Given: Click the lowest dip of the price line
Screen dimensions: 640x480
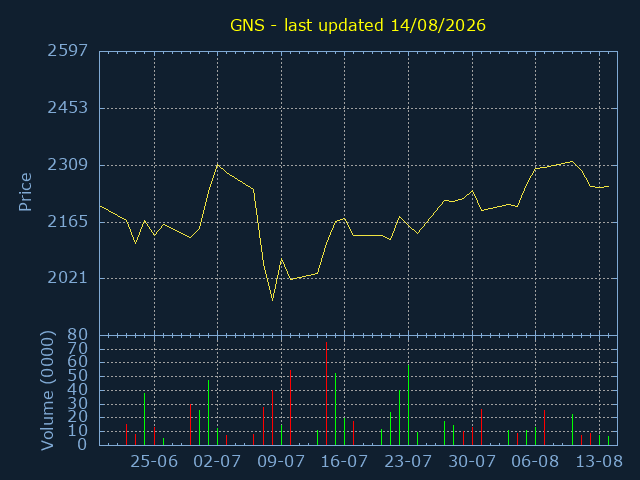Looking at the screenshot, I should [273, 300].
